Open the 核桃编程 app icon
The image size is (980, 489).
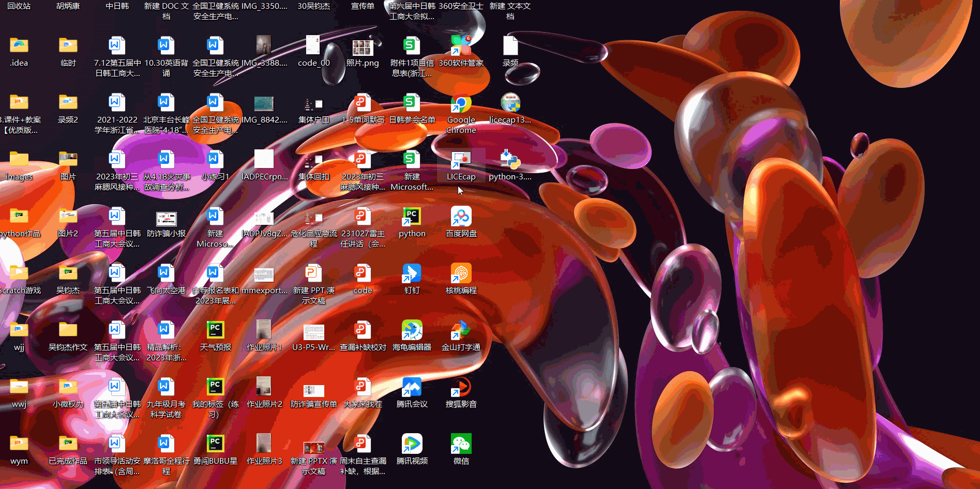(461, 274)
